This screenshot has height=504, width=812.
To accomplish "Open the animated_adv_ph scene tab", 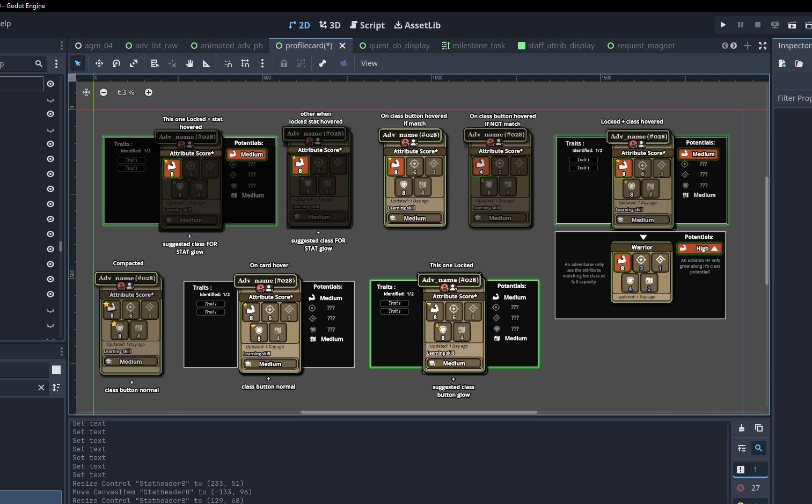I will (227, 46).
